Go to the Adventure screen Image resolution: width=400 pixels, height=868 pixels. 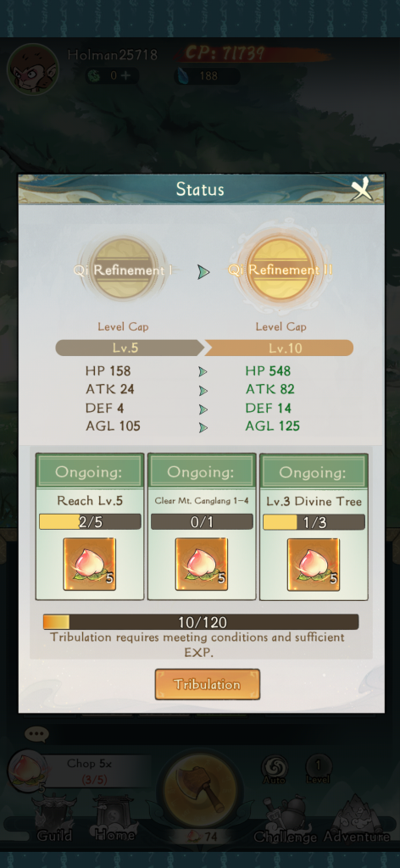[357, 821]
